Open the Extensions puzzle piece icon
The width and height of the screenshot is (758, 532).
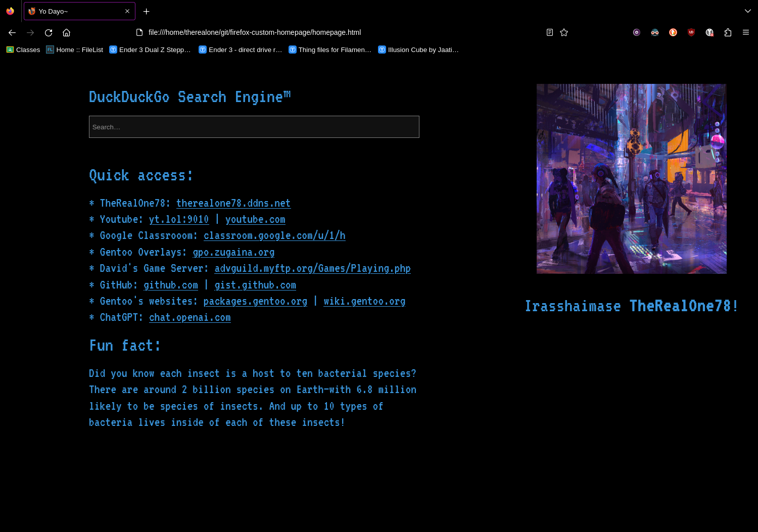pos(728,32)
